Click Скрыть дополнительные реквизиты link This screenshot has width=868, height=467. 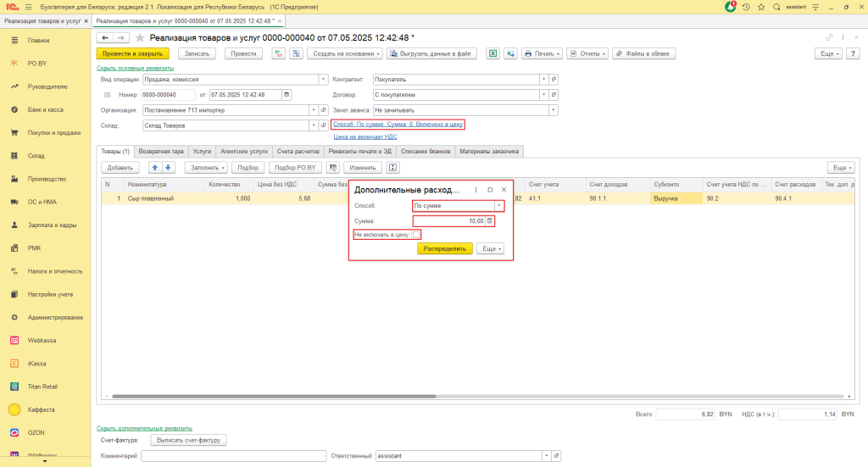(x=144, y=428)
